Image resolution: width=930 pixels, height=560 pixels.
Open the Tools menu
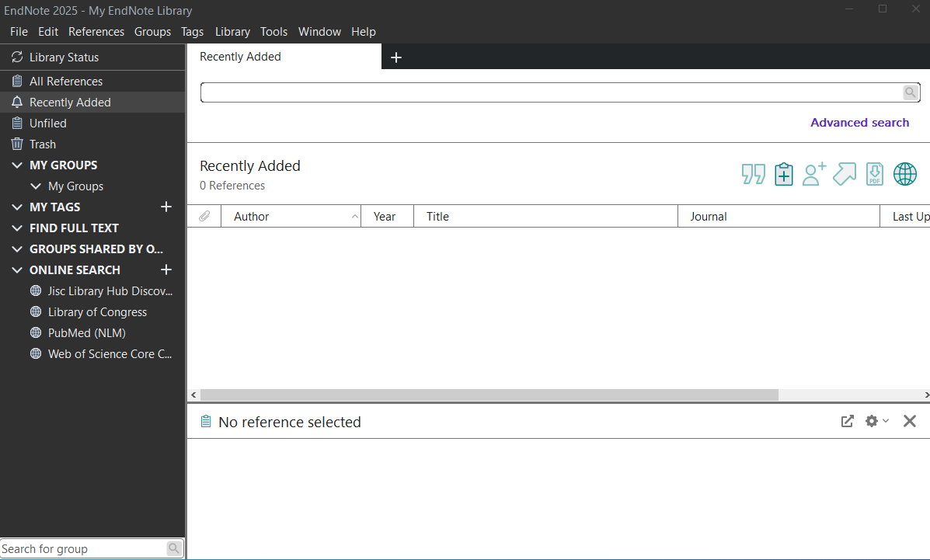[x=273, y=32]
